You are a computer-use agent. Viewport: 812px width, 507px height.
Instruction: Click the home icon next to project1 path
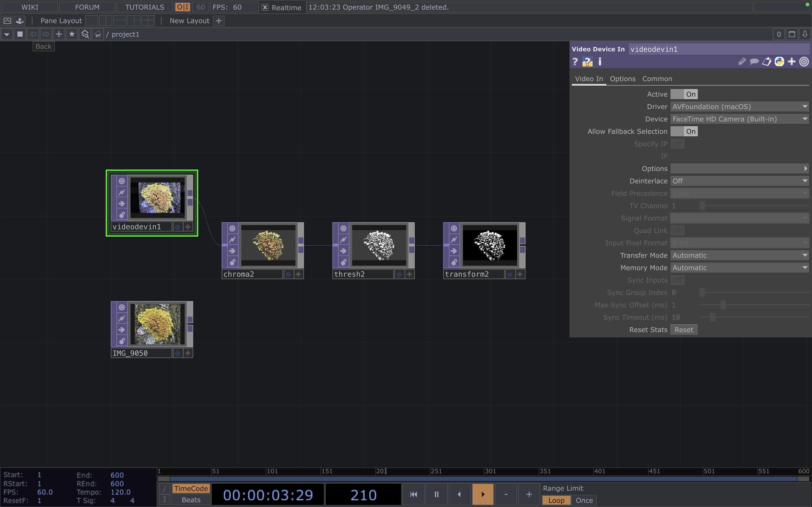(97, 34)
